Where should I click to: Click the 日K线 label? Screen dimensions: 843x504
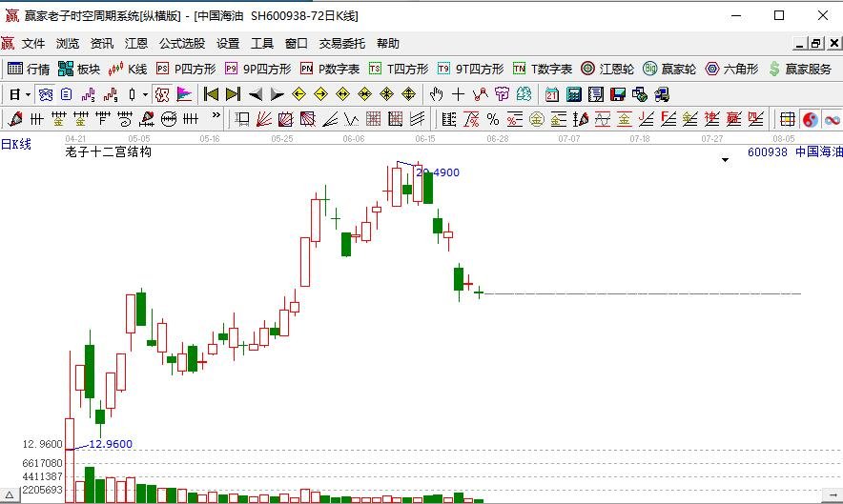[x=16, y=144]
